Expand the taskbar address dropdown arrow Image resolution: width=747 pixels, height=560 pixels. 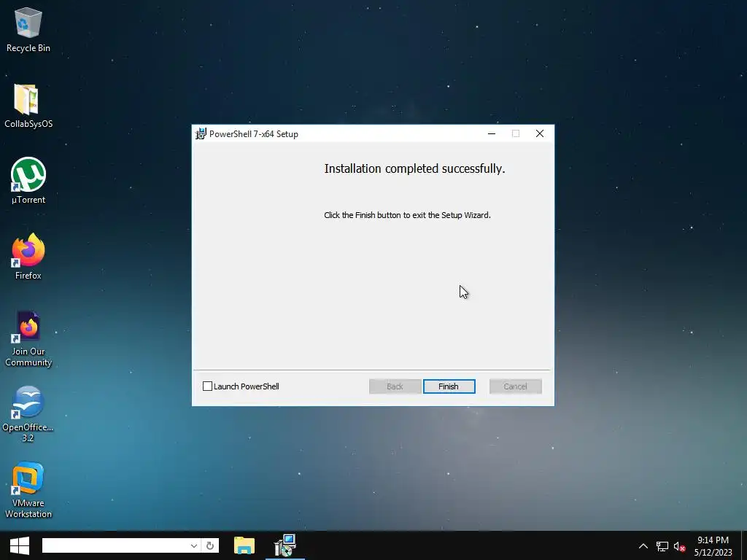click(193, 545)
